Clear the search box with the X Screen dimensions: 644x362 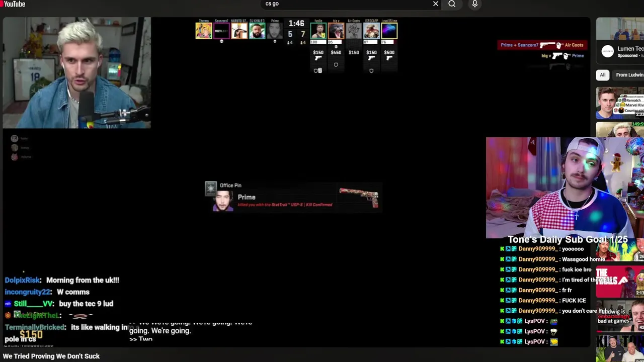pyautogui.click(x=436, y=4)
